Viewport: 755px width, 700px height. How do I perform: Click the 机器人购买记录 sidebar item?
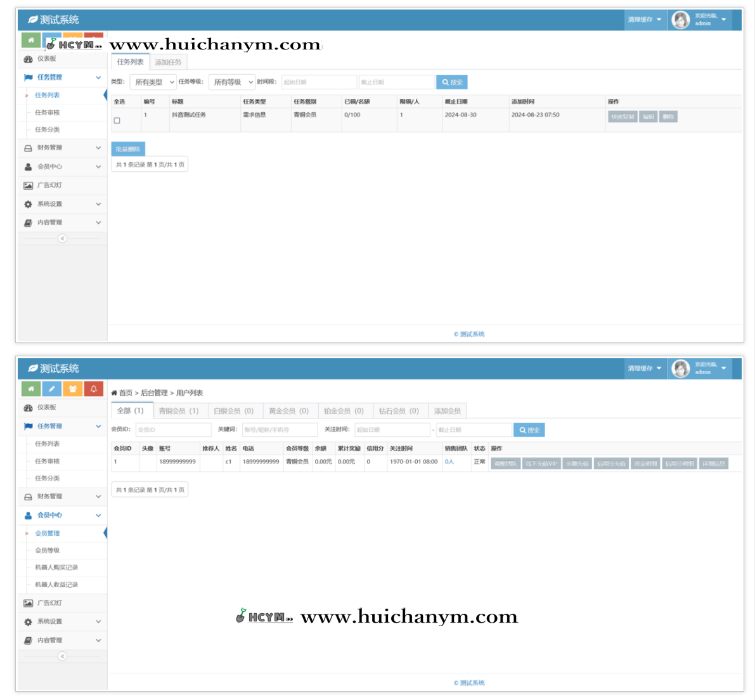tap(56, 567)
